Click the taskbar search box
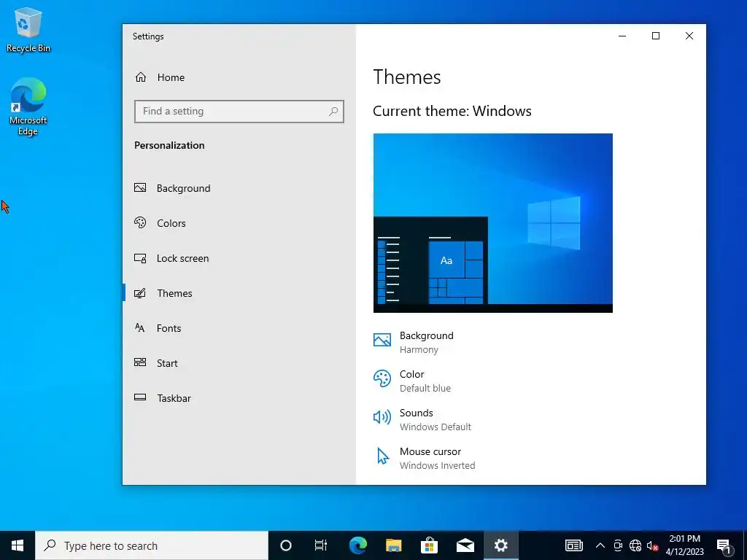This screenshot has width=747, height=560. (152, 545)
